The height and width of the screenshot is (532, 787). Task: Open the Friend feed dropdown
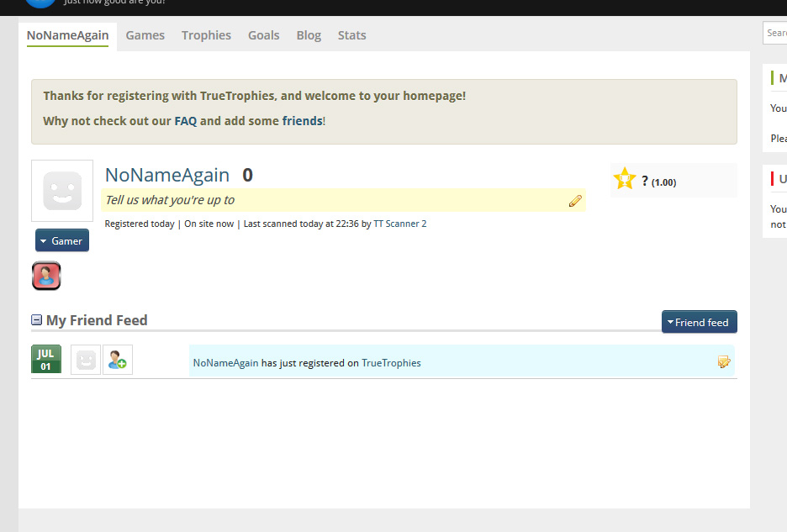[700, 322]
